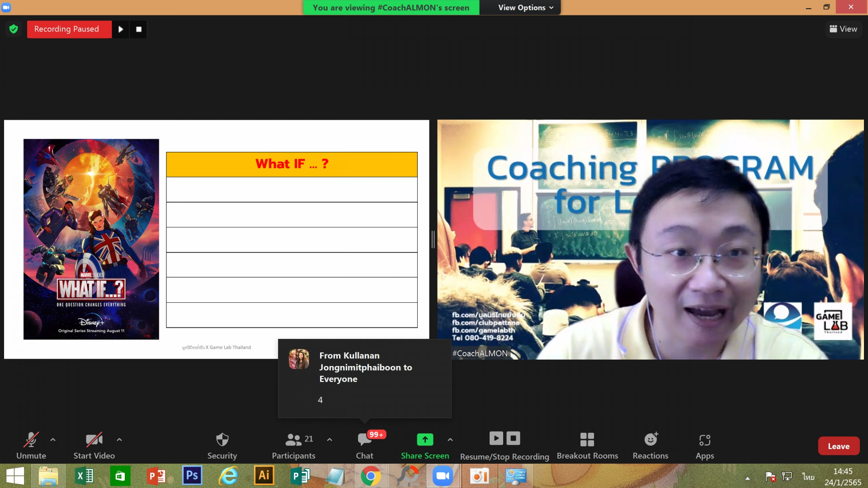The image size is (868, 488).
Task: Open the View Options dropdown
Action: tap(525, 8)
